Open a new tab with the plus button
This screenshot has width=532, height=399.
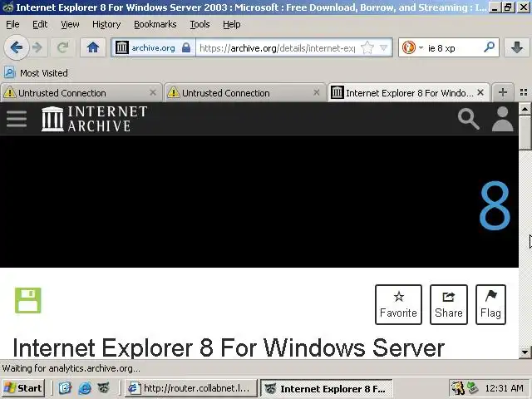tap(503, 92)
